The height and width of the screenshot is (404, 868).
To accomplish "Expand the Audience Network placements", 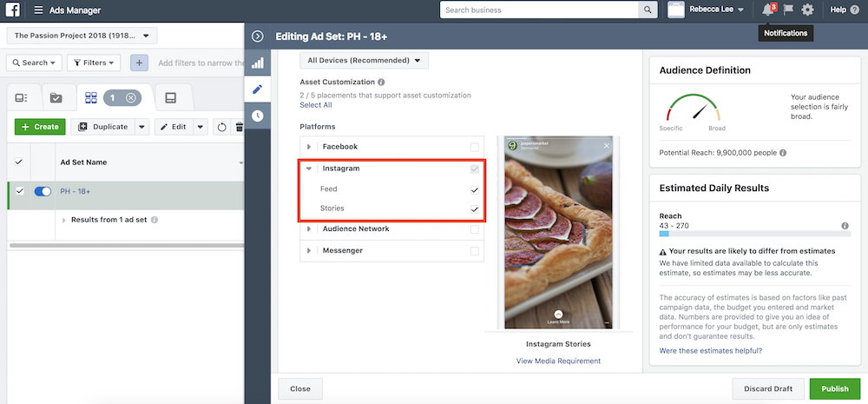I will (309, 228).
